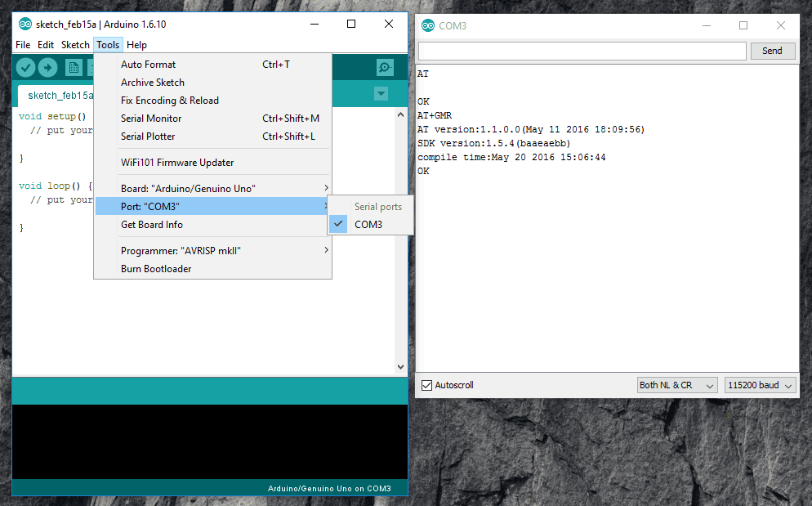Choose Serial Plotter from Tools menu

148,137
